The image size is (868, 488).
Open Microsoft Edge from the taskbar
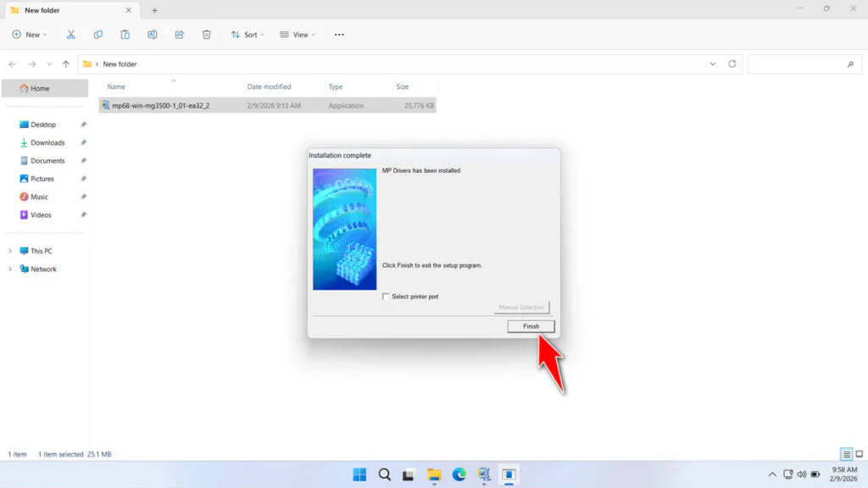coord(459,474)
